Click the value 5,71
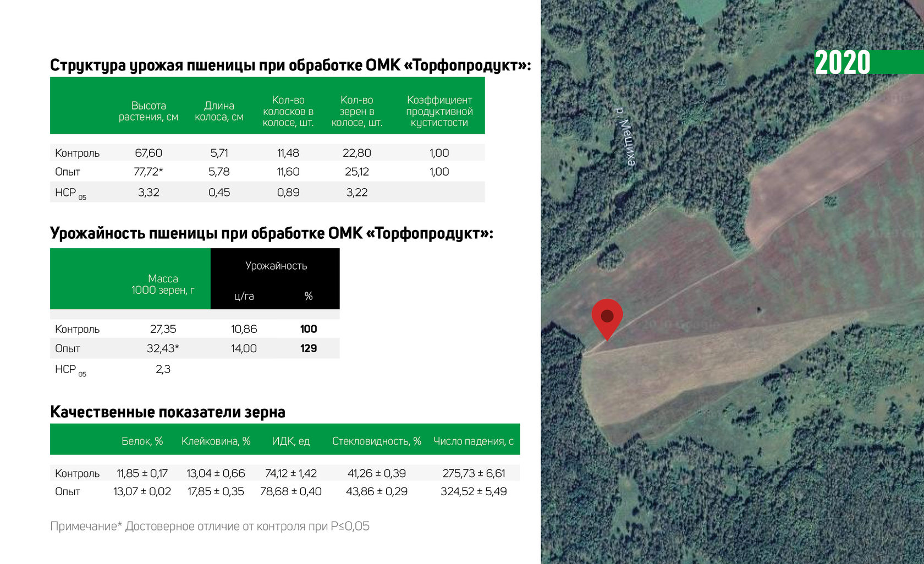The width and height of the screenshot is (924, 564). tap(219, 153)
